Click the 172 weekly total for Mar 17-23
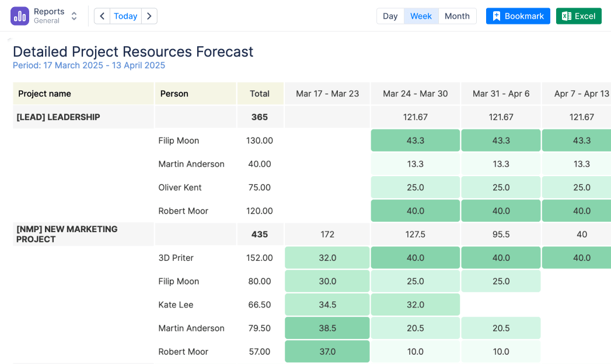Screen dimensions: 611x364 click(327, 235)
